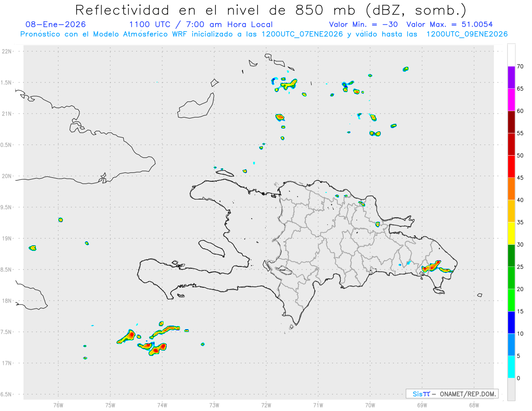The height and width of the screenshot is (411, 532).
Task: Pick the yellow 30–35 dBZ colorbar segment
Action: (511, 233)
